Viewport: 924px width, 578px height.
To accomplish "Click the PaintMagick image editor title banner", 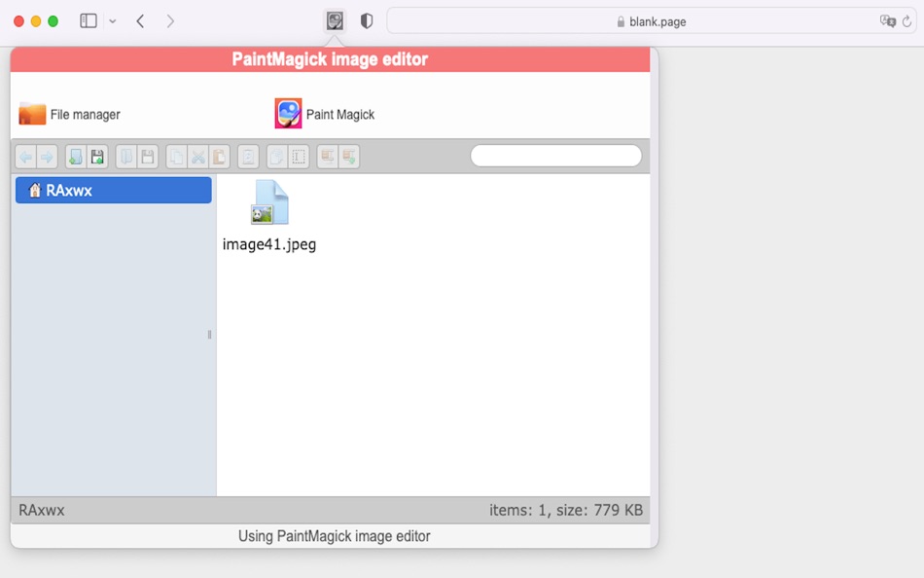I will [330, 59].
